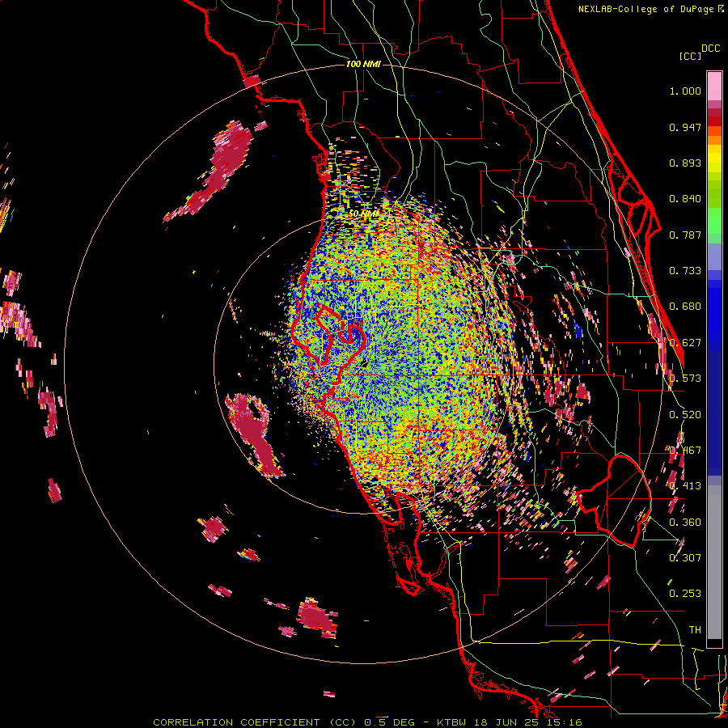
Task: Select the 0.520 legend value
Action: pyautogui.click(x=685, y=415)
